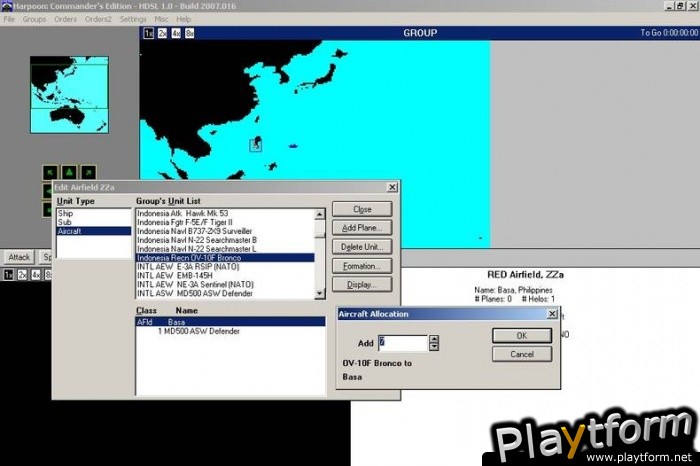Close the Edit Airfield dialog via Close button
The width and height of the screenshot is (700, 466).
362,209
